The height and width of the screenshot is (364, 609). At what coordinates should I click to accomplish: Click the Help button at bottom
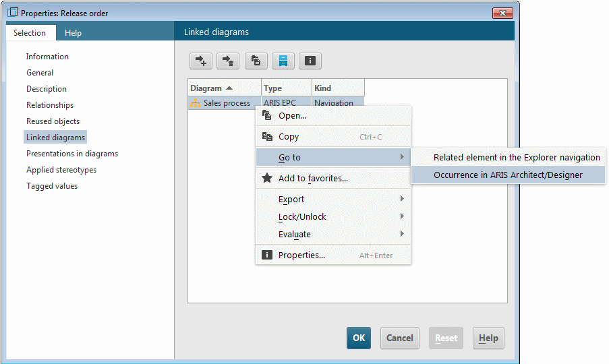(488, 338)
